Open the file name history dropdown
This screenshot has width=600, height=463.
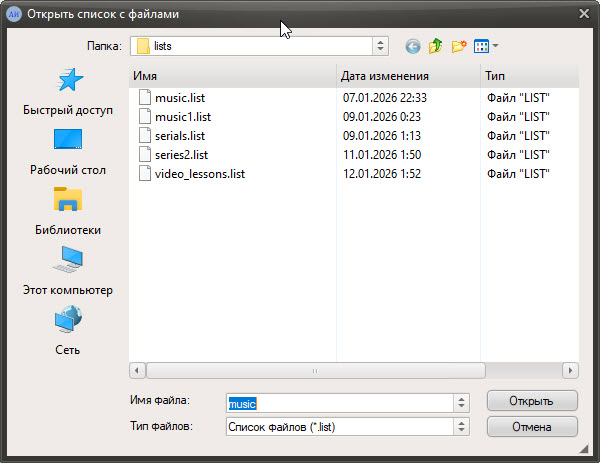[x=461, y=403]
